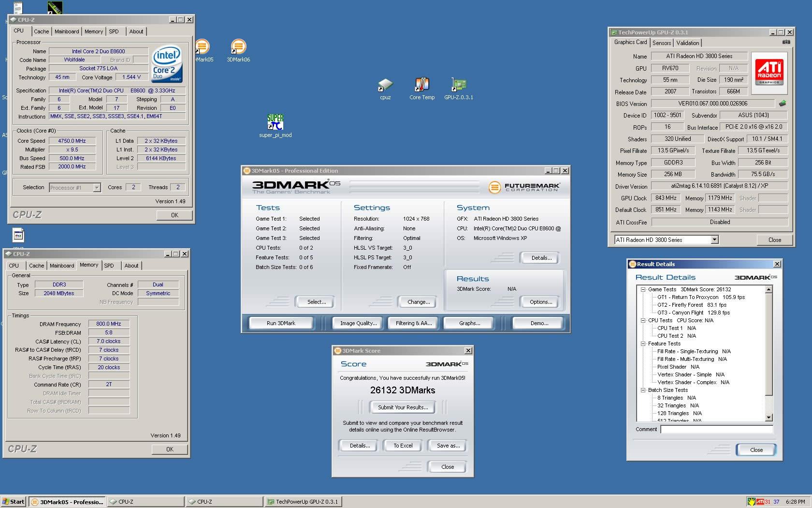Open the 3DMark05 desktop shortcut icon
Image resolution: width=812 pixels, height=508 pixels.
tap(202, 47)
